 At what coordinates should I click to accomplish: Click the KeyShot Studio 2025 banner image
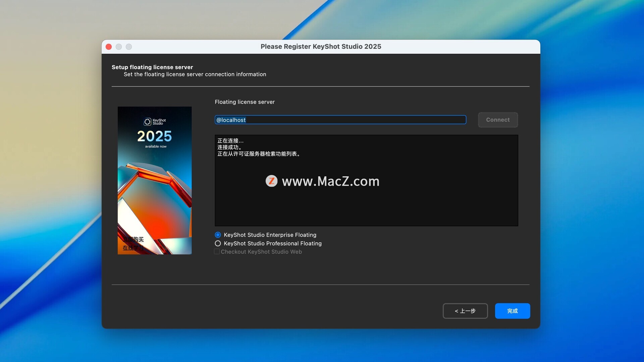click(155, 180)
